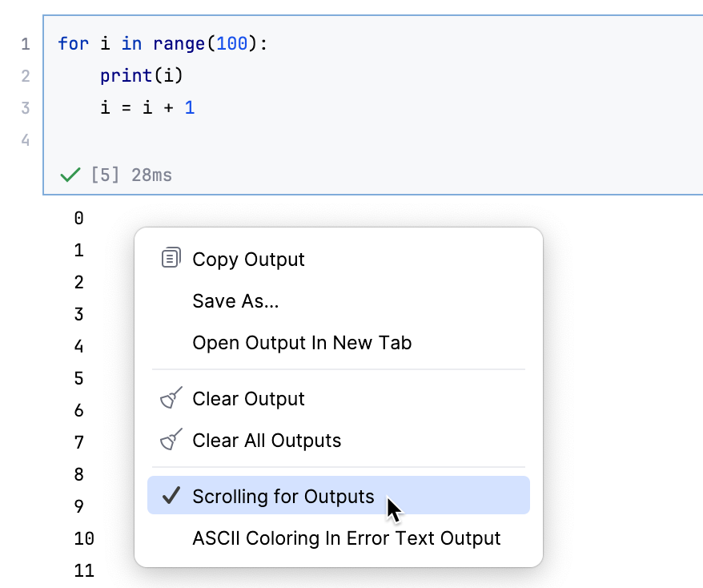
Task: Enable ASCII Coloring In Error Text Output
Action: coord(346,538)
